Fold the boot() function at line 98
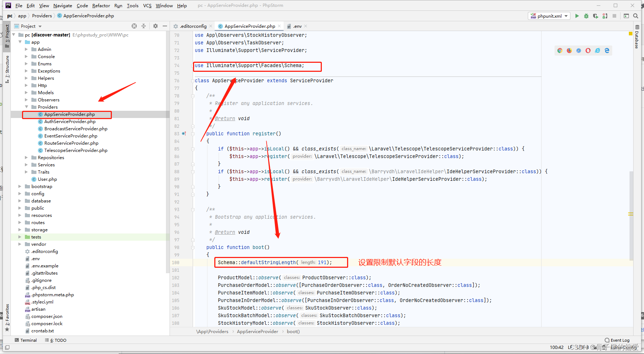644x354 pixels. [x=193, y=247]
